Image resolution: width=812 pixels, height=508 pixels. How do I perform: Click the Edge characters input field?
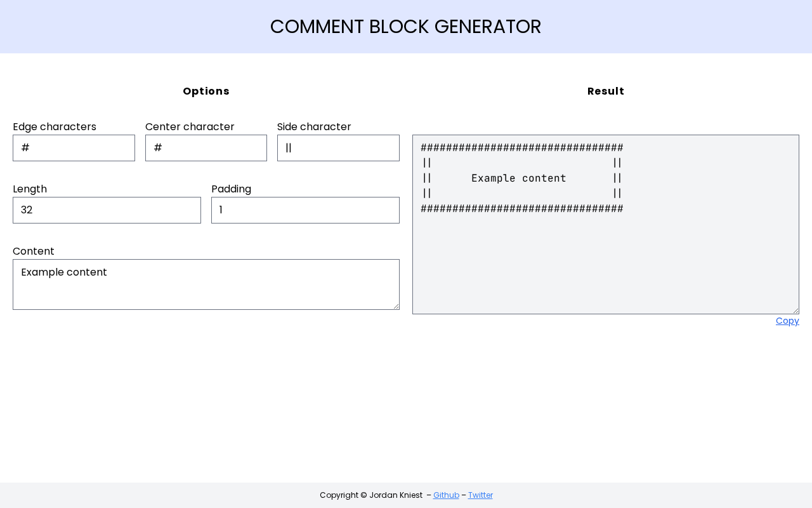[x=74, y=148]
